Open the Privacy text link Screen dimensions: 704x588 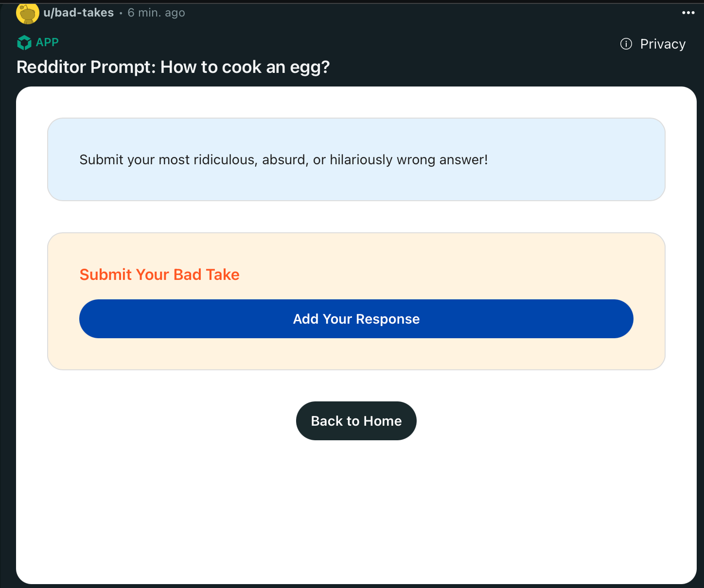(663, 44)
